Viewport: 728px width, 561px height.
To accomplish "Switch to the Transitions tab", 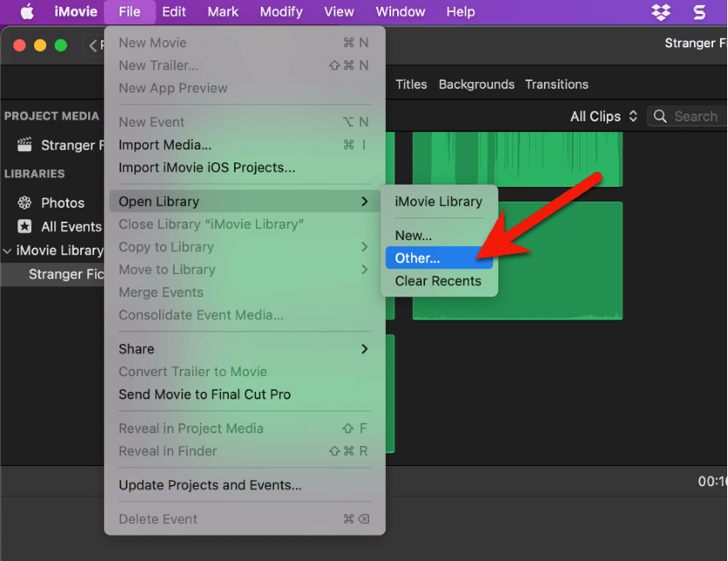I will 557,85.
